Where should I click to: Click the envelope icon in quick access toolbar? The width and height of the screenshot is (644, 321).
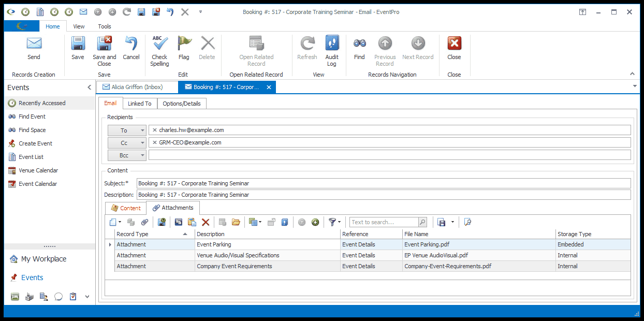pyautogui.click(x=83, y=11)
